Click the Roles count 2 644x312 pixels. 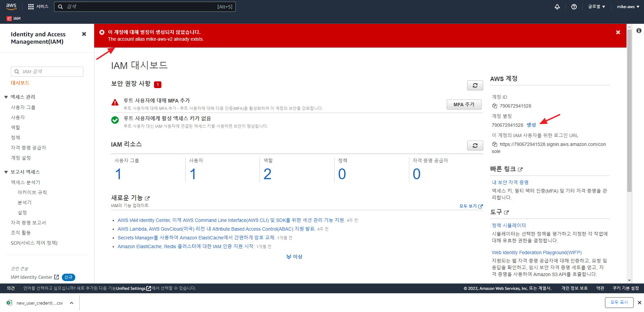pyautogui.click(x=267, y=174)
